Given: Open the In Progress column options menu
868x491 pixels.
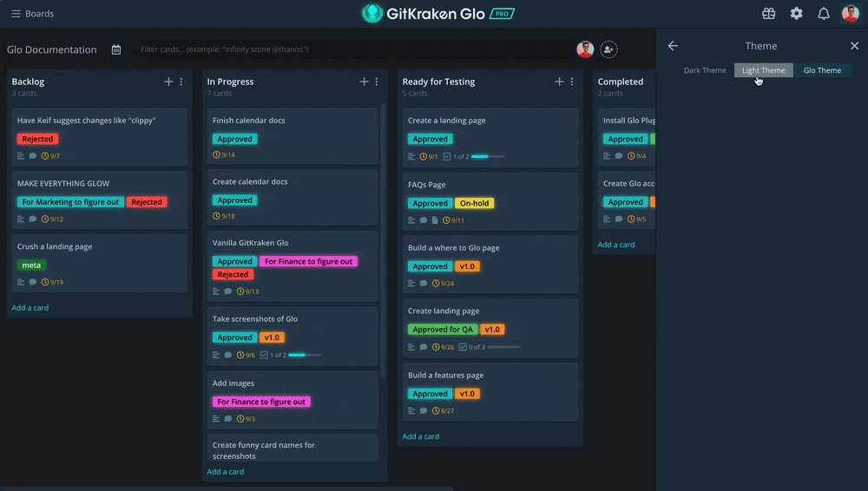Looking at the screenshot, I should point(377,82).
